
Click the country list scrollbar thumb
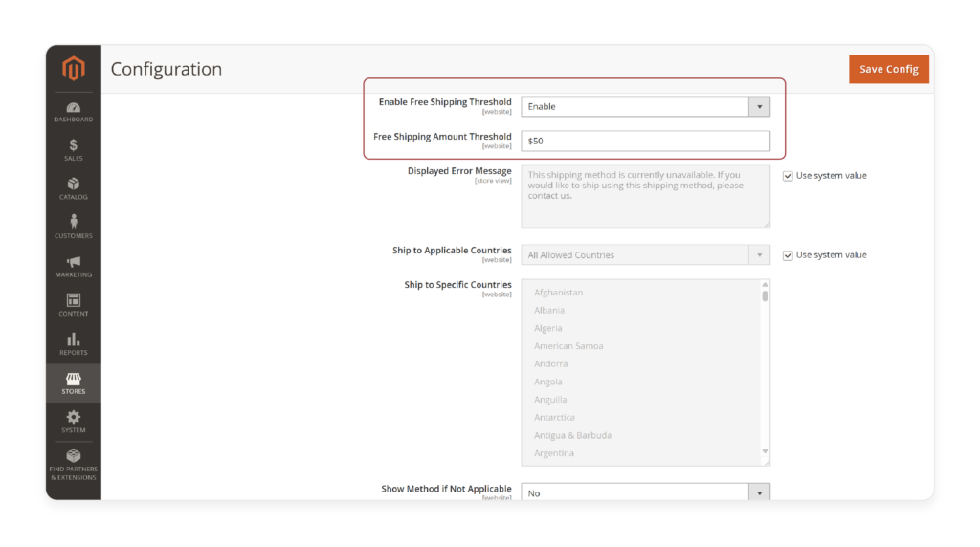click(x=765, y=295)
